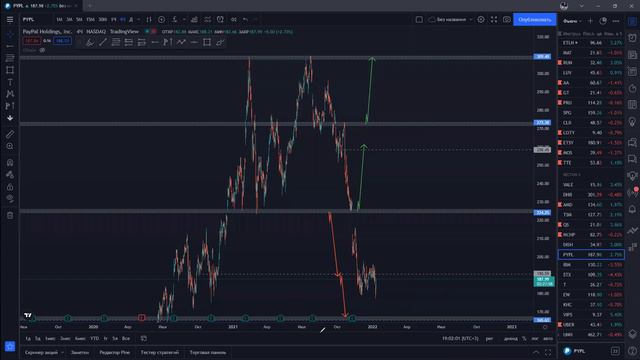Toggle fullscreen mode icon

(x=494, y=20)
